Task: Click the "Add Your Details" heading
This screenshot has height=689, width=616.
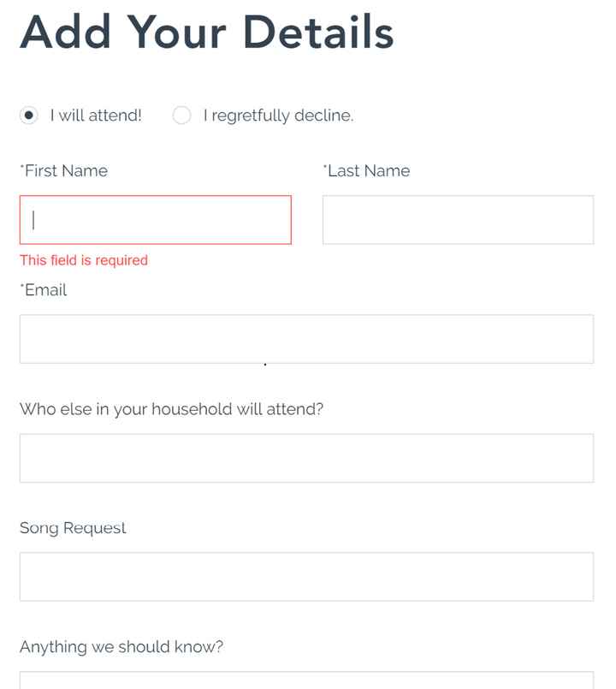Action: (x=205, y=33)
